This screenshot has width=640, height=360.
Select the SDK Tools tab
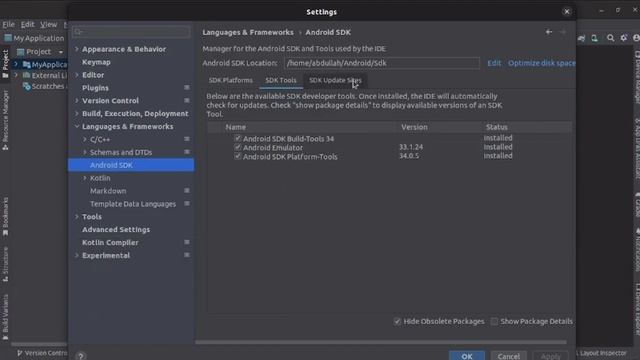coord(281,80)
